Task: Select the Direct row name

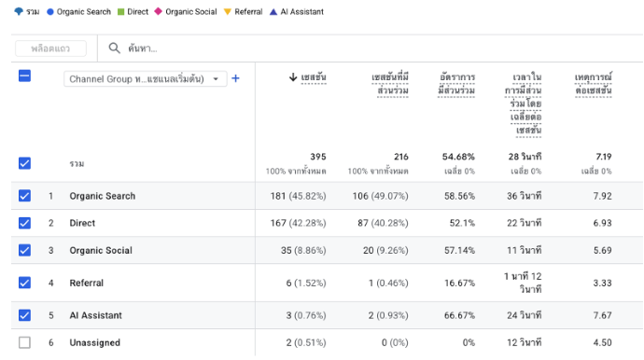Action: click(82, 223)
